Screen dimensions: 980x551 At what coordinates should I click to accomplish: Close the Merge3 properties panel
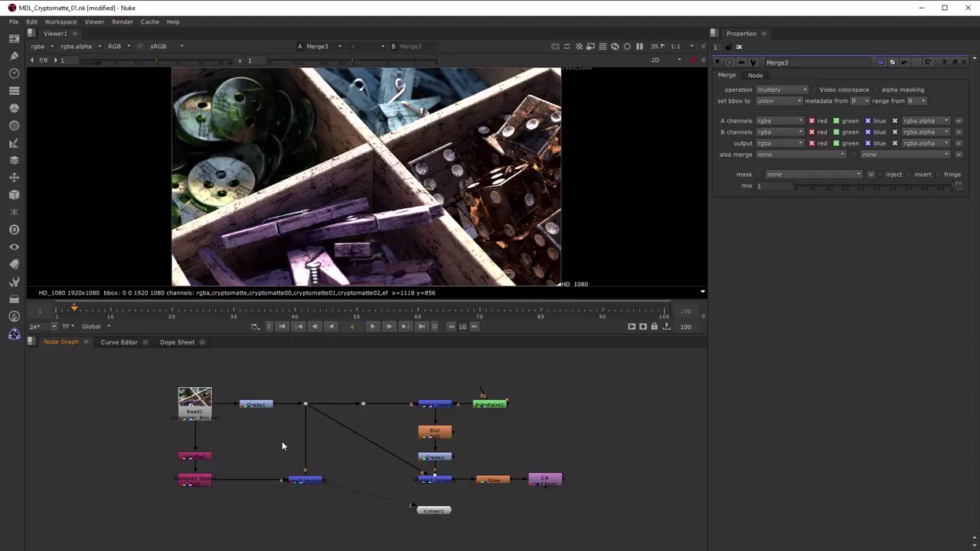click(x=965, y=62)
